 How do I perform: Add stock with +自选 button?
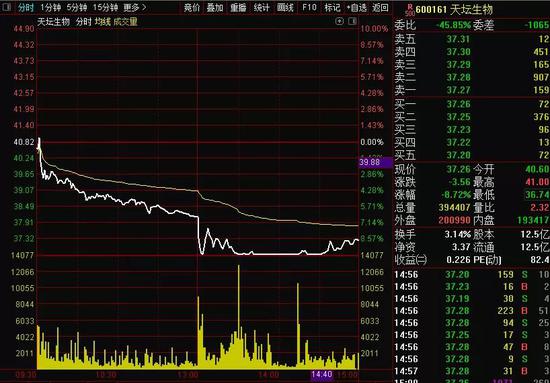tap(357, 8)
